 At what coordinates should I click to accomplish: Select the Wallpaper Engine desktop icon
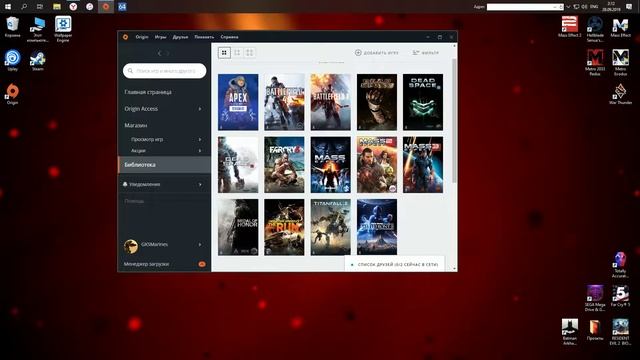(63, 29)
